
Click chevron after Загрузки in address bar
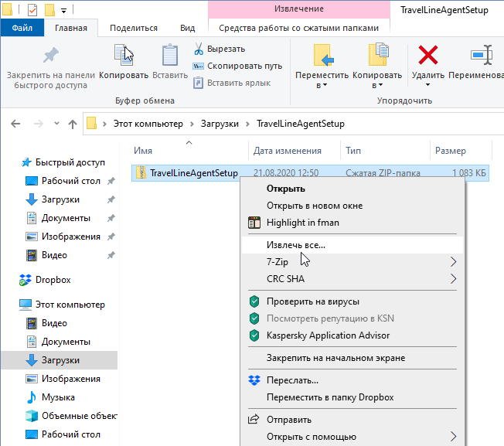(x=247, y=124)
